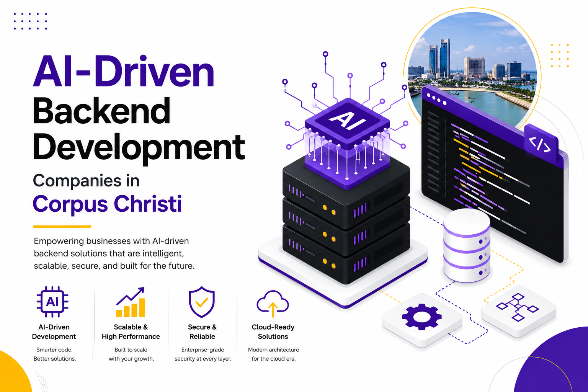Click the "AI-Driven Development" feature label
Viewport: 588px width, 392px height.
click(x=54, y=332)
